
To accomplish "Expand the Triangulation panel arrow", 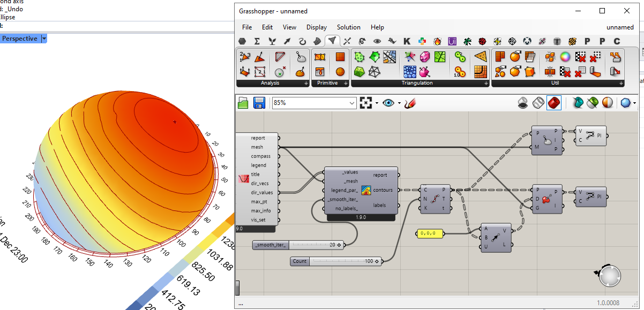I will point(486,84).
